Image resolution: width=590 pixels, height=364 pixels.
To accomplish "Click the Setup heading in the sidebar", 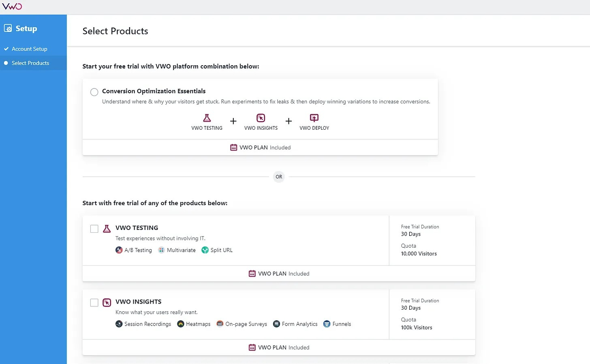I will pos(26,28).
